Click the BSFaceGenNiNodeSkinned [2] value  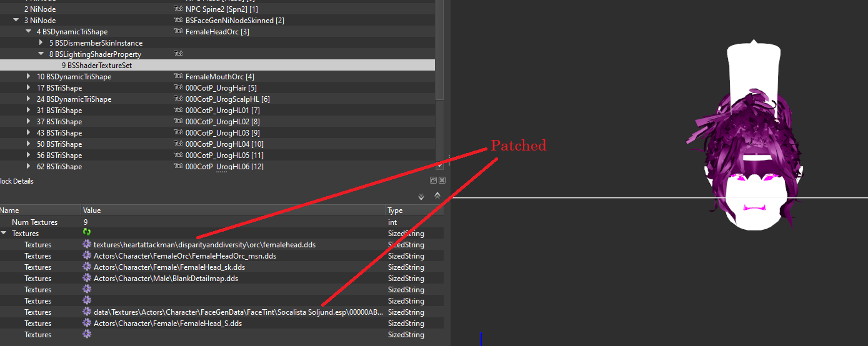tap(235, 21)
